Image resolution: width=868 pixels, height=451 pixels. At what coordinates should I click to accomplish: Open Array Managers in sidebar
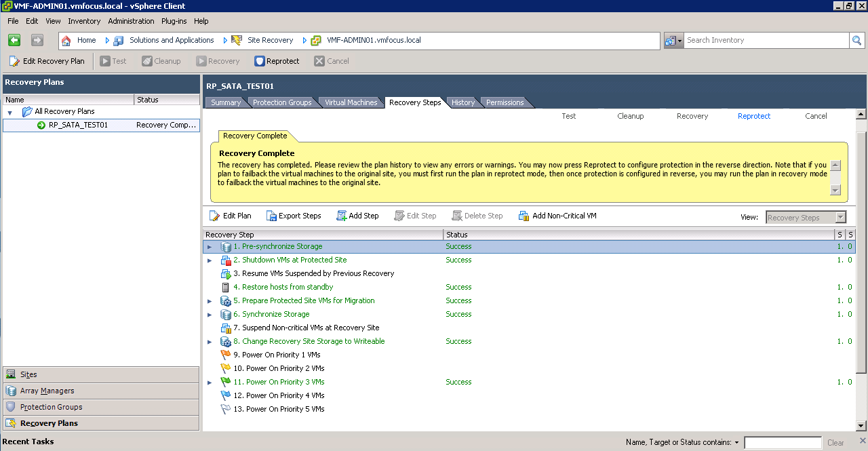[x=47, y=391]
